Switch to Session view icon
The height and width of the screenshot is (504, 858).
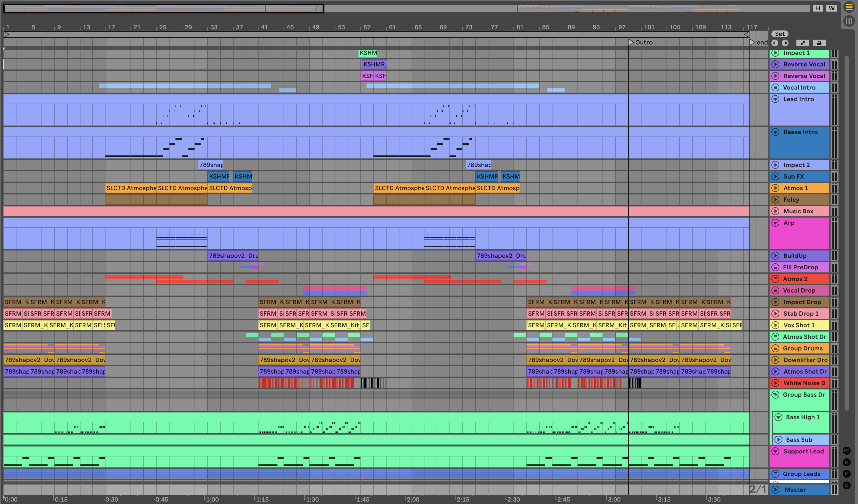click(x=849, y=21)
